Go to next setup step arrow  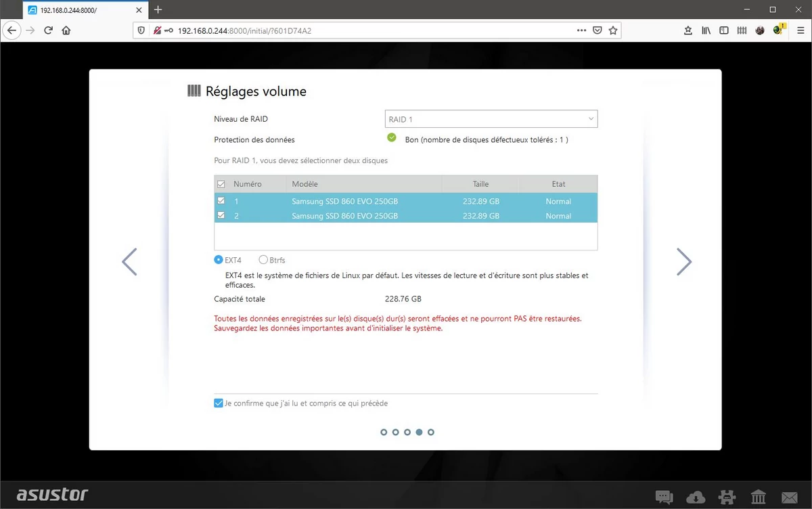[684, 261]
